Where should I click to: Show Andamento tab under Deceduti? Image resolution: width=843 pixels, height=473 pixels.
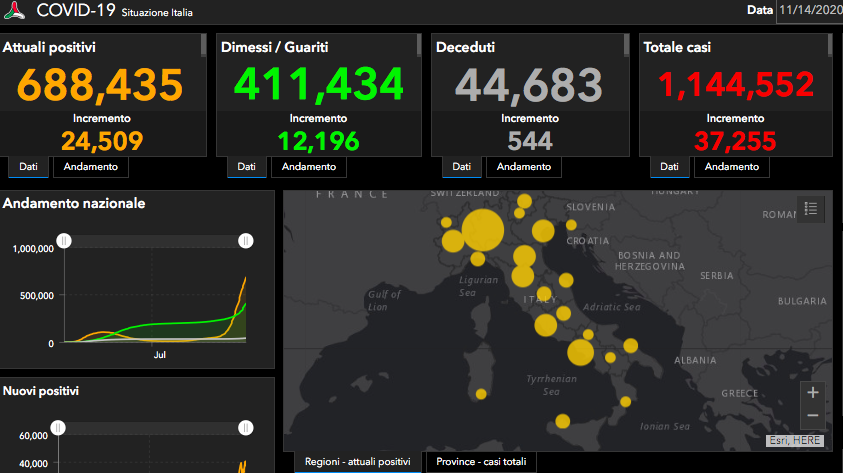524,167
